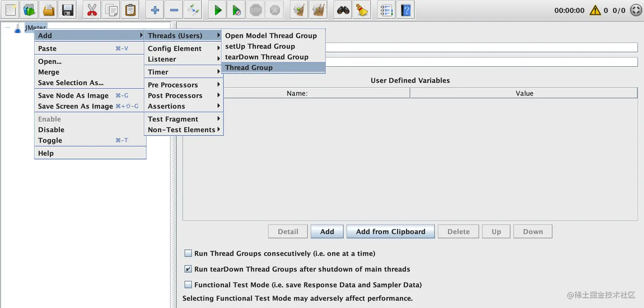Save the test plan with floppy icon

click(67, 10)
